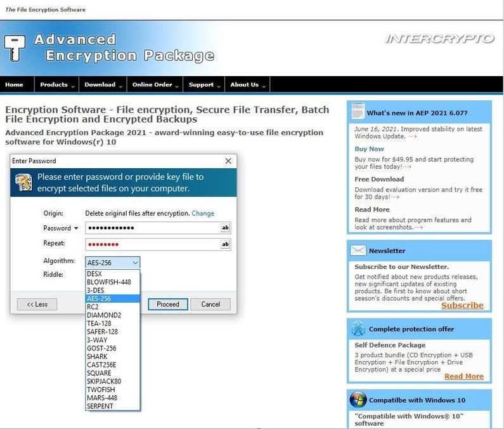Click the Proceed button

click(168, 304)
